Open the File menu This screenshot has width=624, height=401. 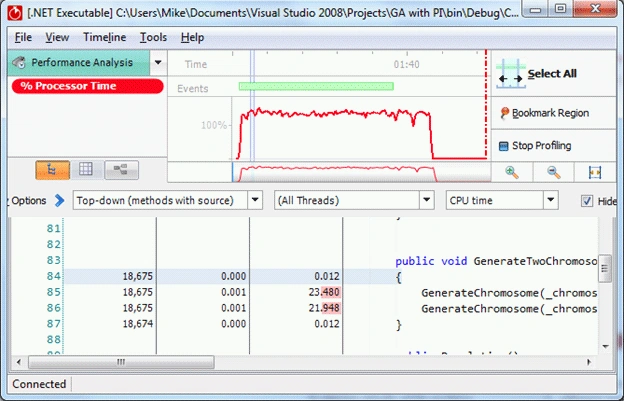23,37
